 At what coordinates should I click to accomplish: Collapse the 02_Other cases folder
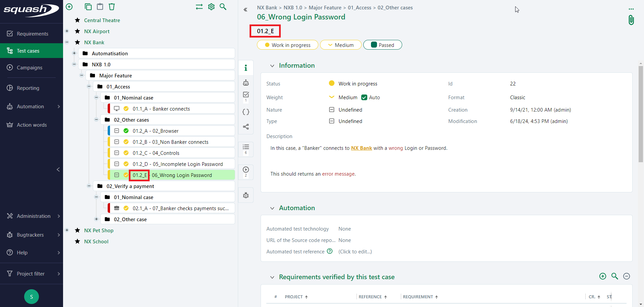coord(96,120)
